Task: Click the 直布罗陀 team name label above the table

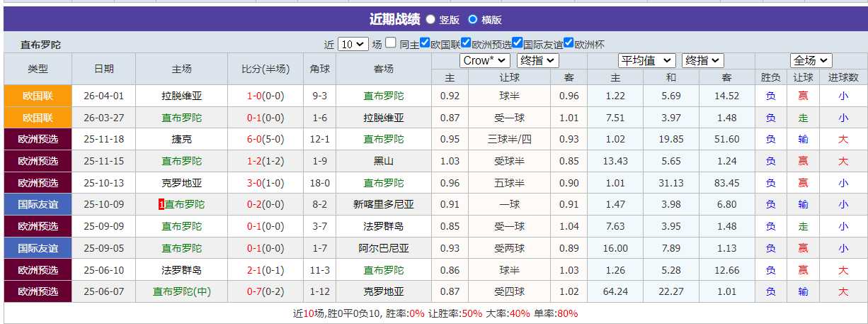Action: tap(41, 44)
